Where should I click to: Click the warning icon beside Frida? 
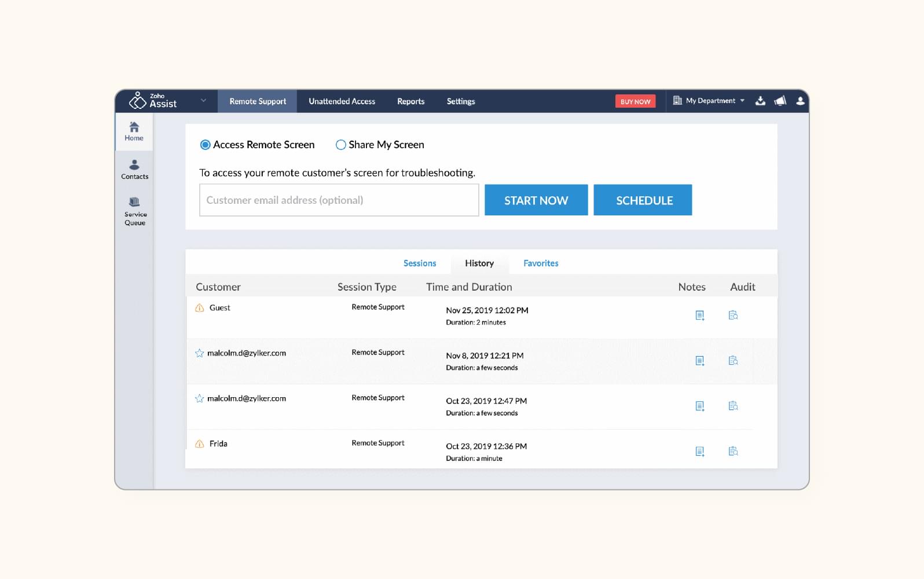pyautogui.click(x=199, y=444)
